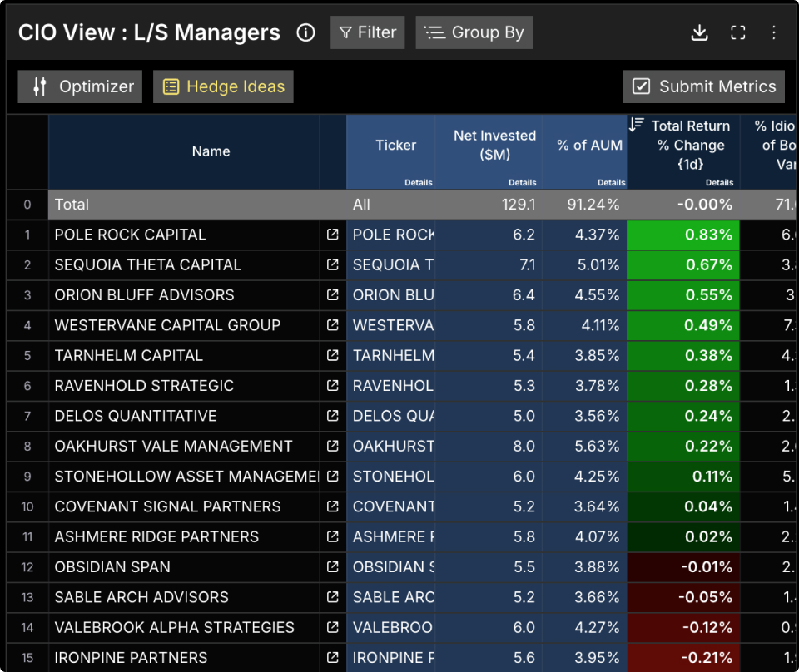
Task: Click Submit Metrics button
Action: pyautogui.click(x=704, y=86)
